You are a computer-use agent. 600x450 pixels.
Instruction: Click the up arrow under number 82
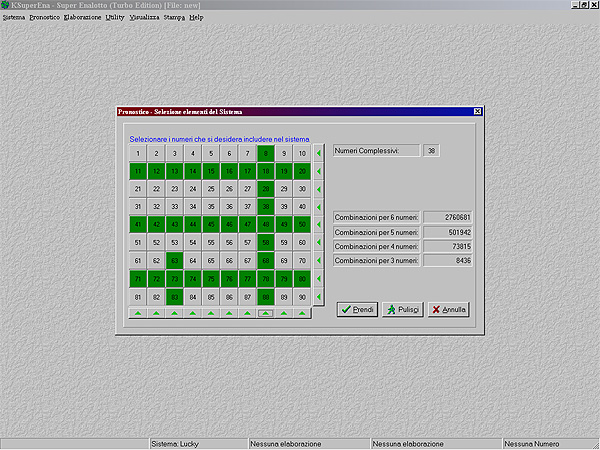coord(156,313)
